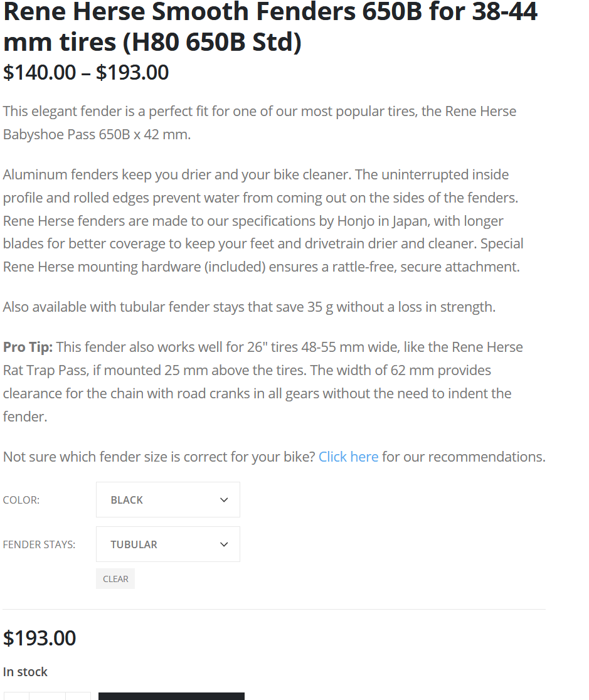Click the chevron arrow in the Black selector
This screenshot has width=589, height=700.
click(224, 500)
